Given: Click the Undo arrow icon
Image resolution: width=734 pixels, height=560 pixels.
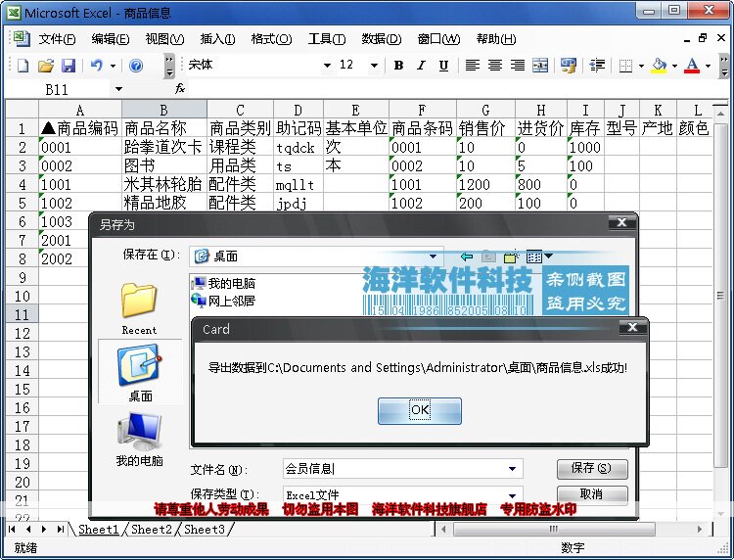Looking at the screenshot, I should (97, 65).
